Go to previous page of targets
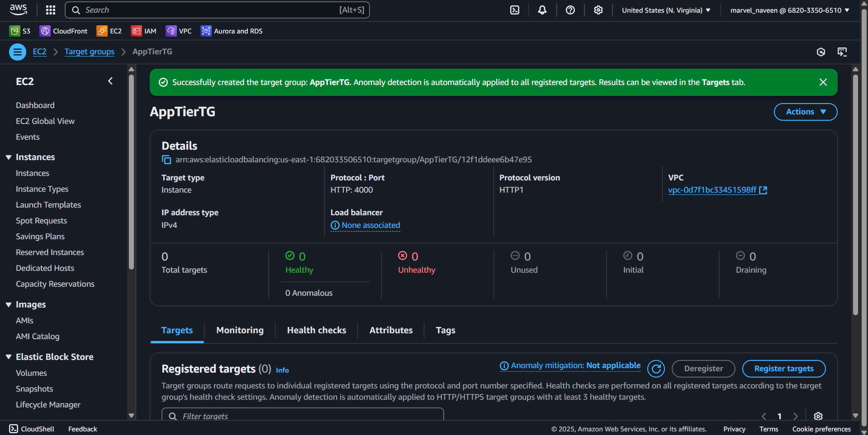 pyautogui.click(x=764, y=416)
